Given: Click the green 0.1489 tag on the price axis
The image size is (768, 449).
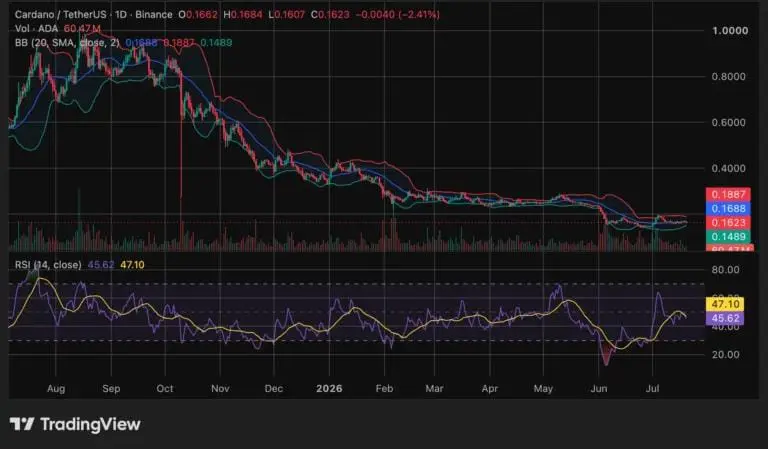Looking at the screenshot, I should pyautogui.click(x=728, y=237).
